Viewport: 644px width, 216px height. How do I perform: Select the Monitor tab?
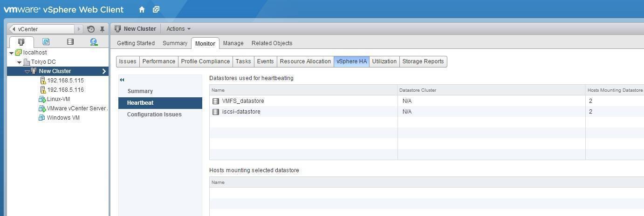click(205, 43)
